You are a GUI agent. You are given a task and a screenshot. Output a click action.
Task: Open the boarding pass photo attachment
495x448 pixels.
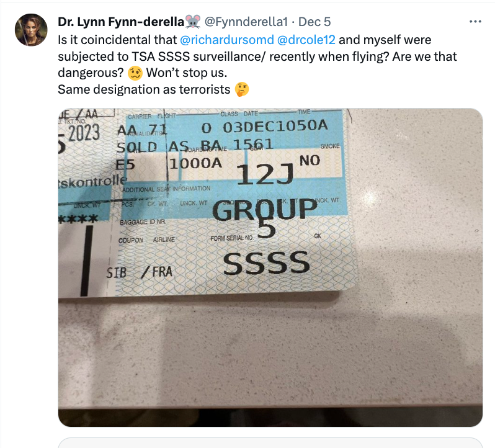[270, 267]
